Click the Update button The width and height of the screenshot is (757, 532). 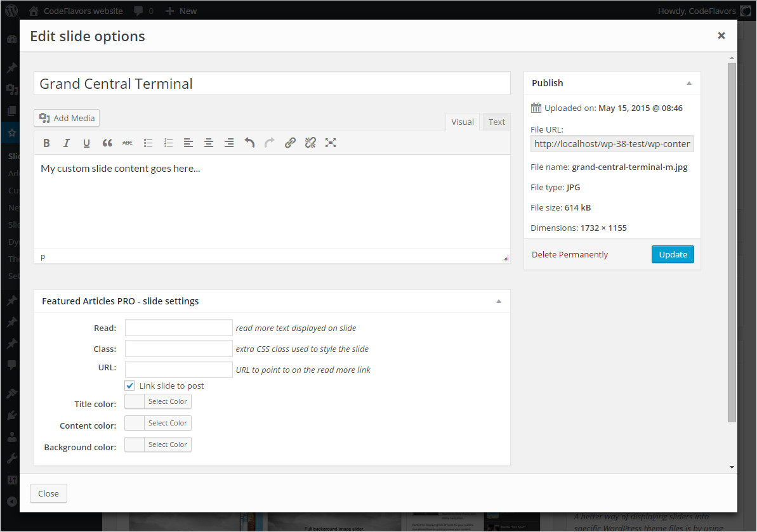point(673,254)
